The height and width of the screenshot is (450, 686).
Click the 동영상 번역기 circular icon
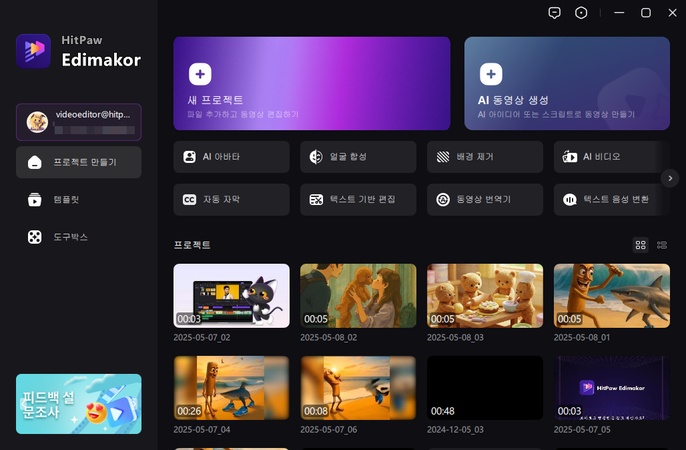click(443, 199)
